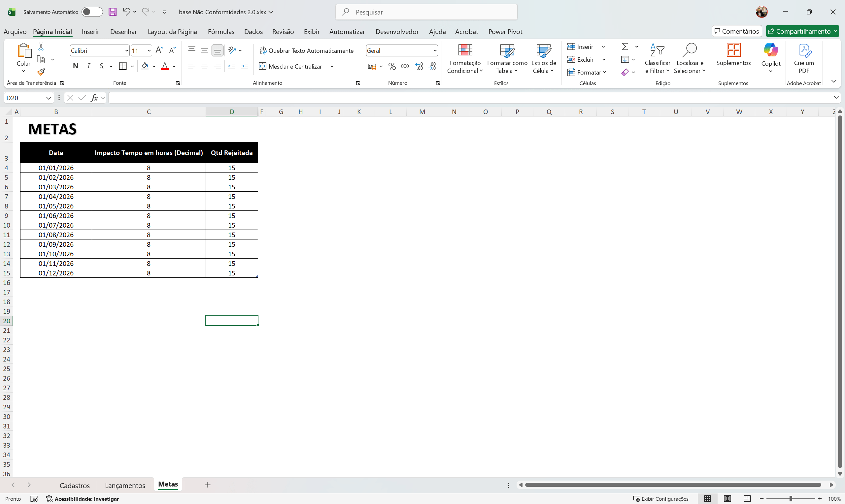
Task: Apply bold formatting with the N icon
Action: (76, 66)
